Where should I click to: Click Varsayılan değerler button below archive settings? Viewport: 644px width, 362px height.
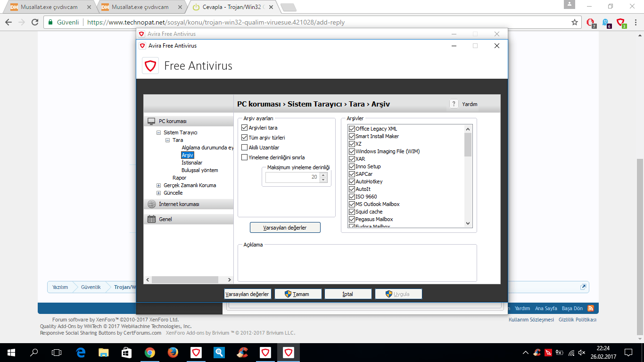click(x=285, y=228)
